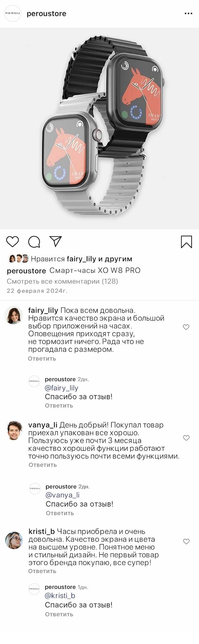Image resolution: width=199 pixels, height=644 pixels.
Task: Like the post with heart icon
Action: click(x=13, y=242)
